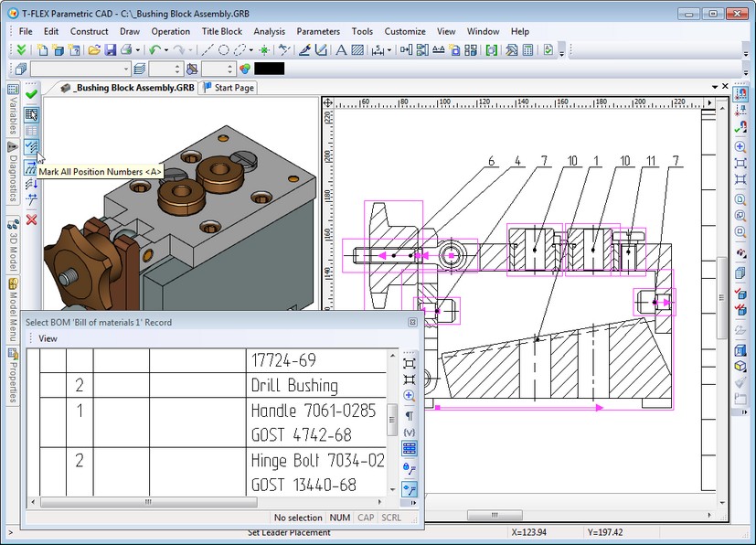Toggle the snap magnet icon at top right
The image size is (756, 545).
pyautogui.click(x=740, y=94)
